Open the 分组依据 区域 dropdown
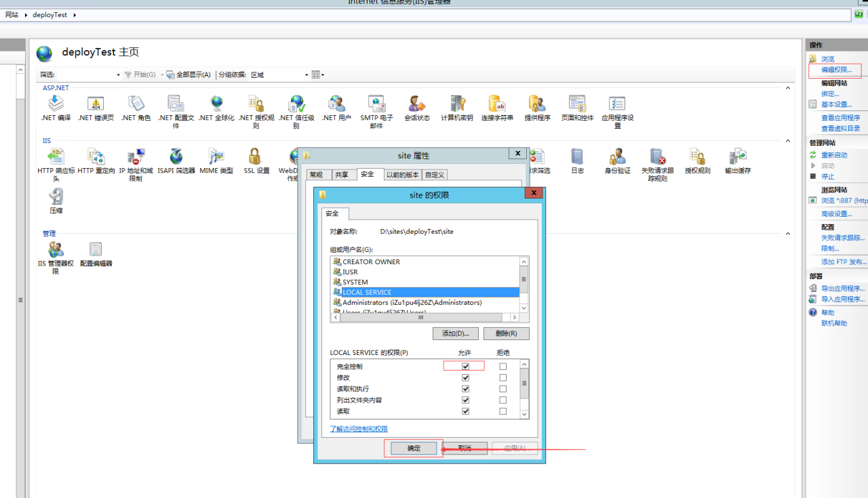The image size is (868, 498). pos(279,75)
